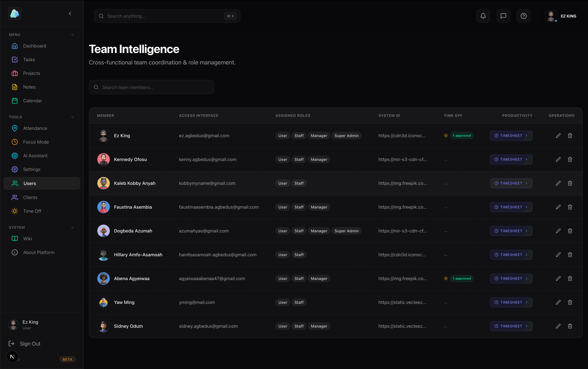This screenshot has height=369, width=588.
Task: Delete Faustina Asembia with the trash icon
Action: [570, 207]
